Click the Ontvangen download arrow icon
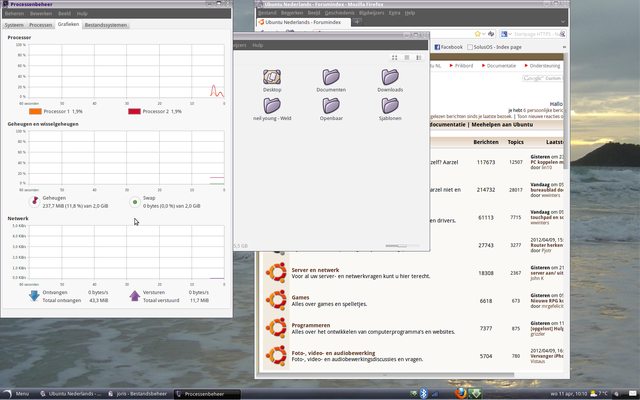Screen dimensions: 640x400 (x=34, y=296)
